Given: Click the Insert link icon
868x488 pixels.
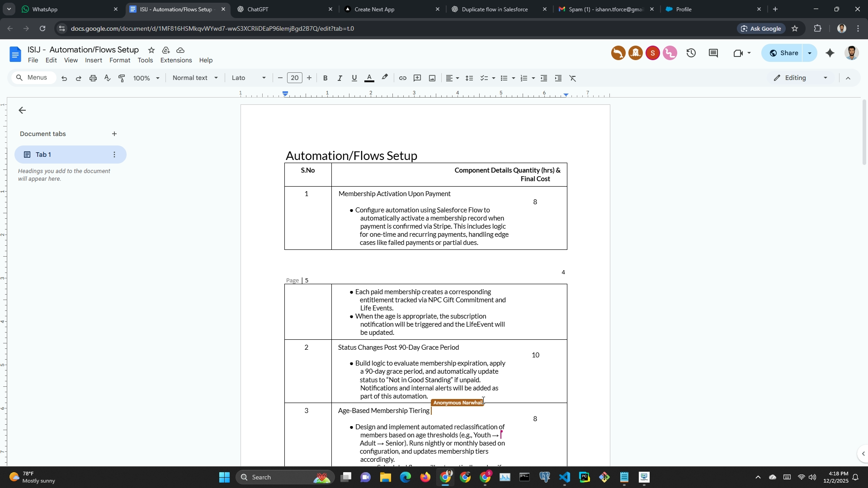Looking at the screenshot, I should 402,78.
